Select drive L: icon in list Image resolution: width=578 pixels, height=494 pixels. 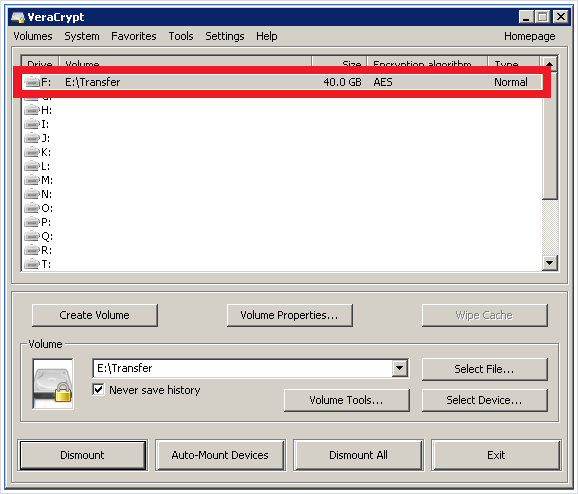pyautogui.click(x=32, y=166)
